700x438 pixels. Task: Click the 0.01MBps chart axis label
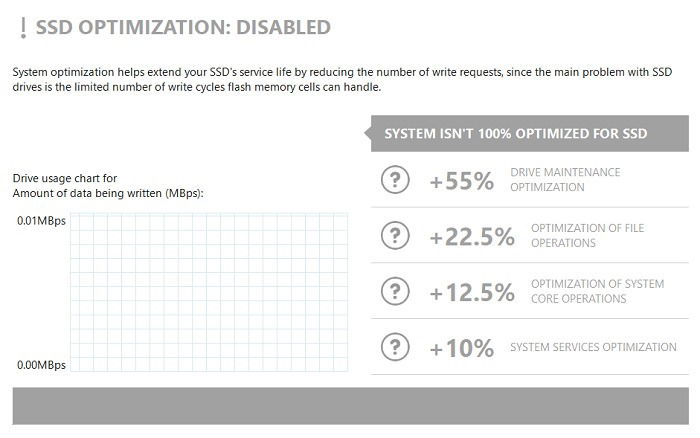coord(41,221)
